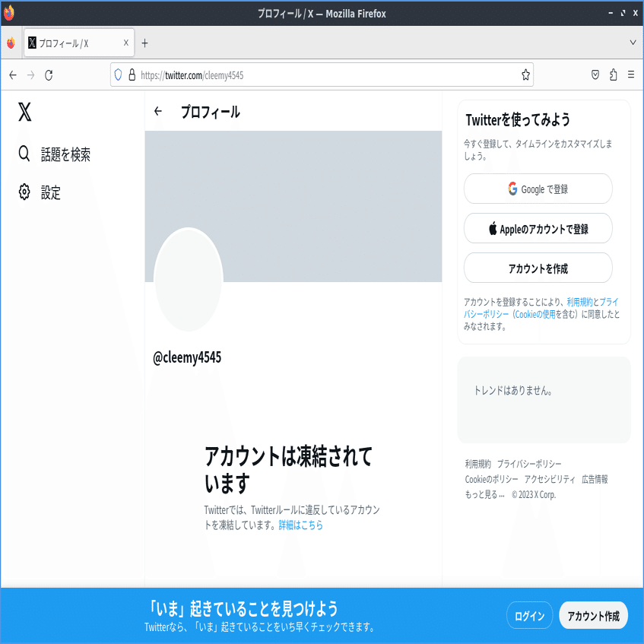Image resolution: width=644 pixels, height=644 pixels.
Task: Click Firefox View icon in tab bar
Action: pos(11,43)
